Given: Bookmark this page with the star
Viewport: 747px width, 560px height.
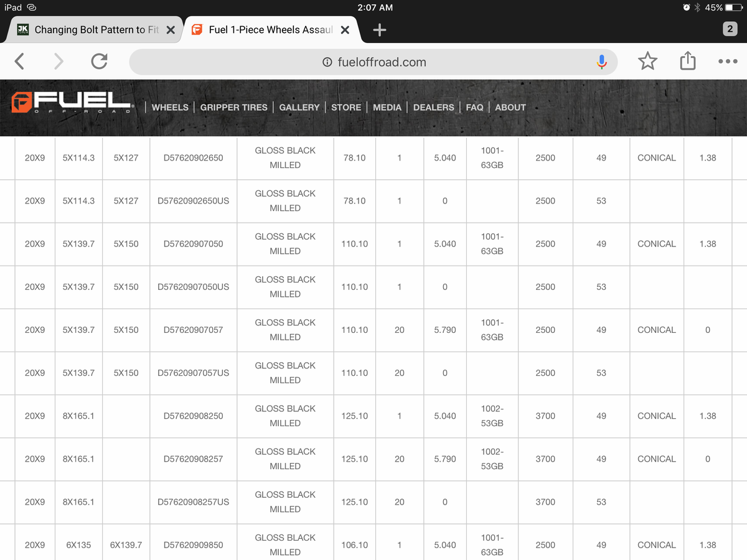Looking at the screenshot, I should pos(647,61).
